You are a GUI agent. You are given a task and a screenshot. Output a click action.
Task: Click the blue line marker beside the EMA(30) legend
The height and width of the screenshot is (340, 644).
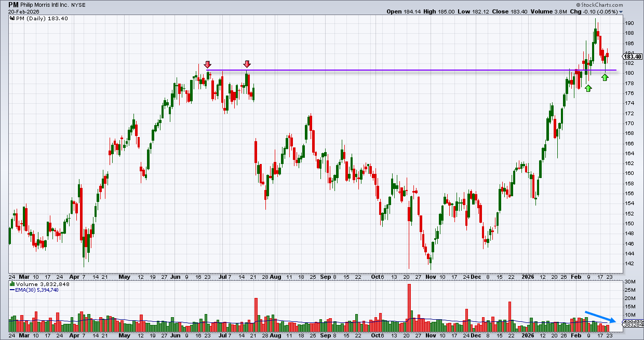(12, 290)
